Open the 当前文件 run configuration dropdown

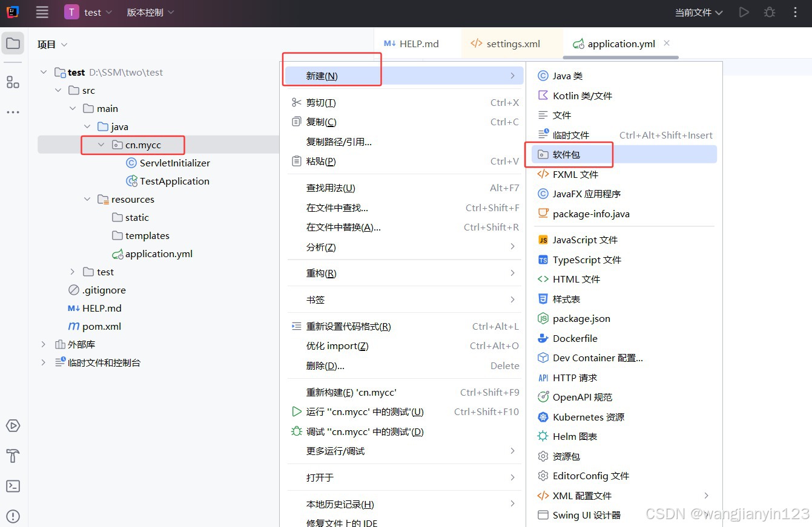click(x=699, y=12)
